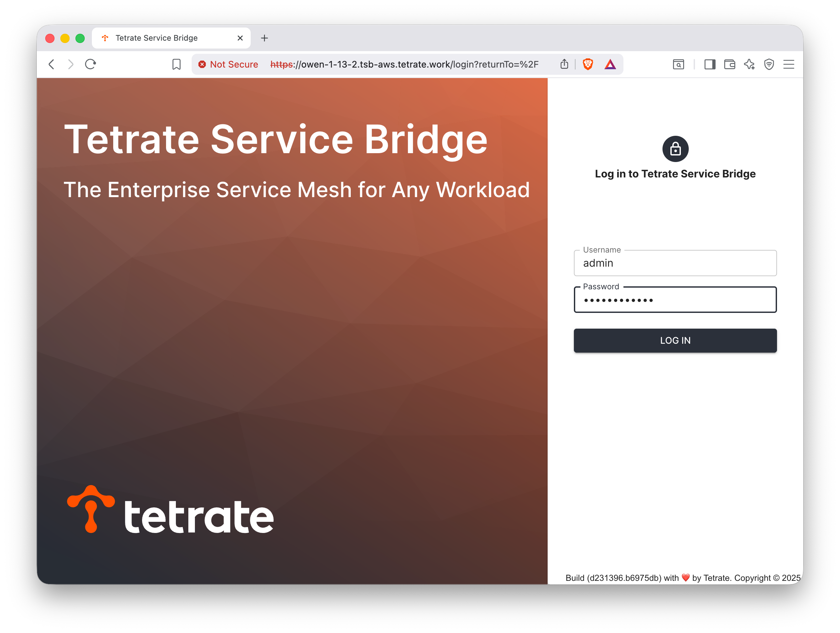Screen dimensions: 840x633
Task: Close the Tetrate Service Bridge tab
Action: pos(240,38)
